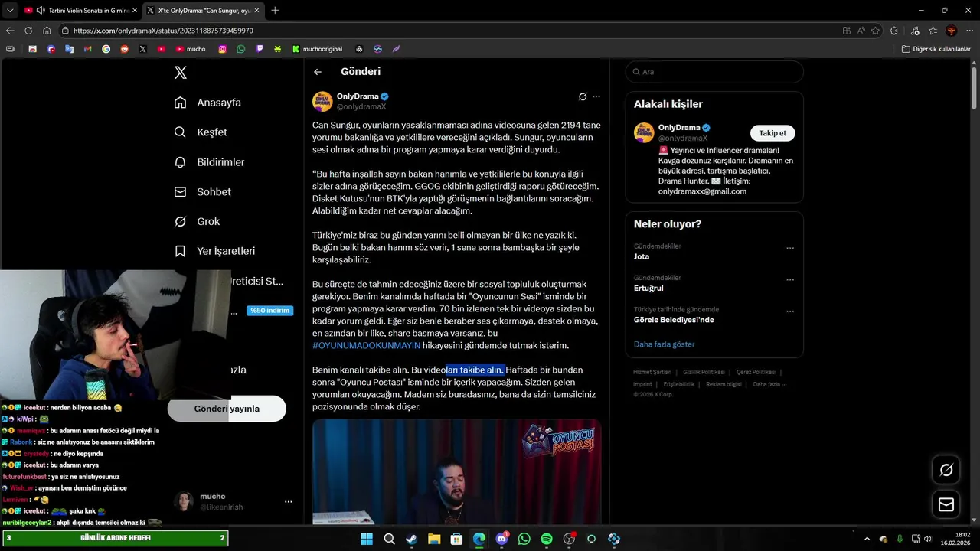Click the Grok icon on the post
980x551 pixels.
pos(583,96)
